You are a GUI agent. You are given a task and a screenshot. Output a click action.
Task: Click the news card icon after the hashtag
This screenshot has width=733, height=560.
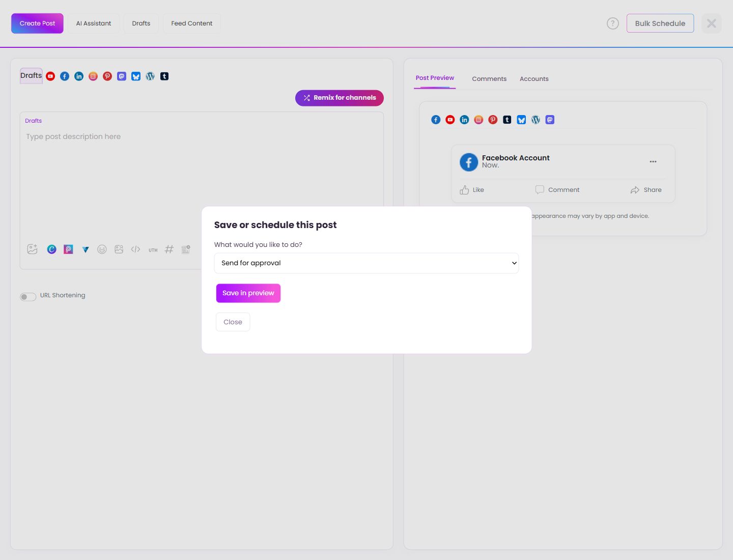(186, 249)
